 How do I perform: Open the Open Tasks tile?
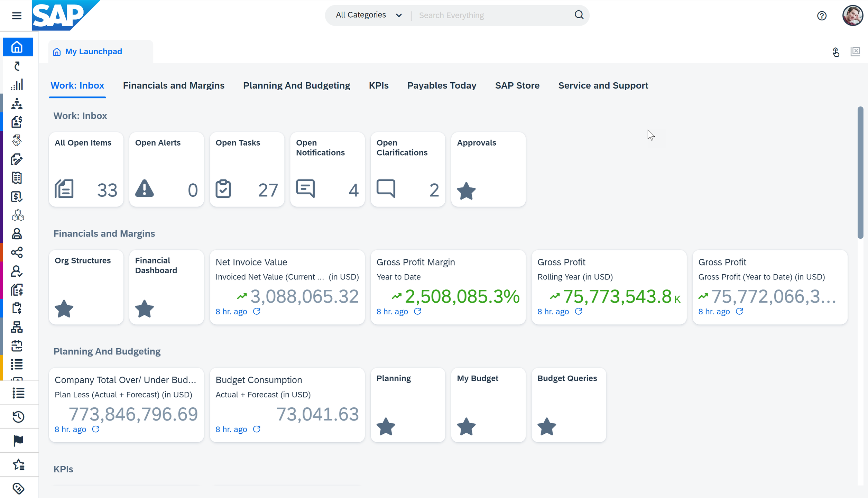coord(247,169)
